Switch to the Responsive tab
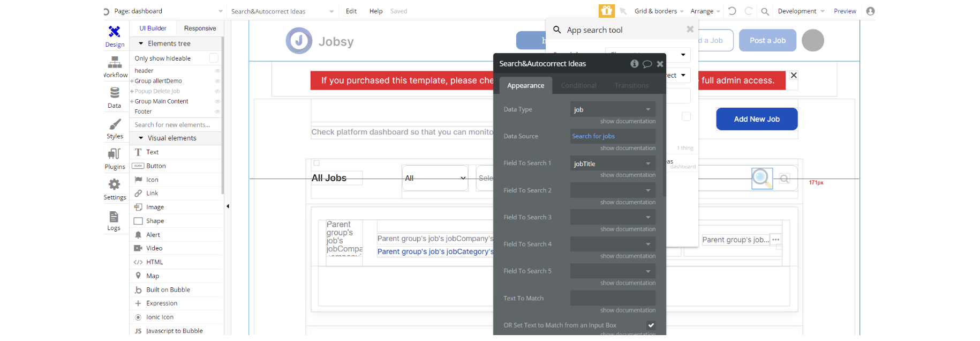The height and width of the screenshot is (341, 980). pos(200,28)
